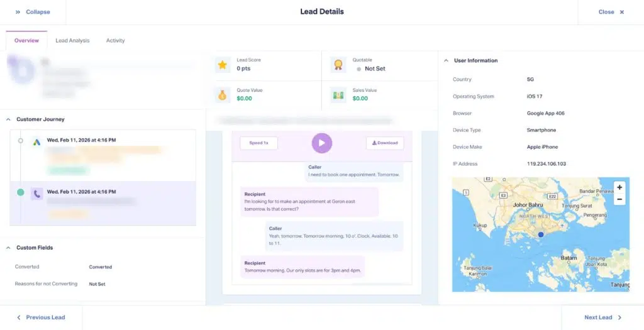Collapse the Customer Journey section
Image resolution: width=644 pixels, height=330 pixels.
tap(9, 119)
